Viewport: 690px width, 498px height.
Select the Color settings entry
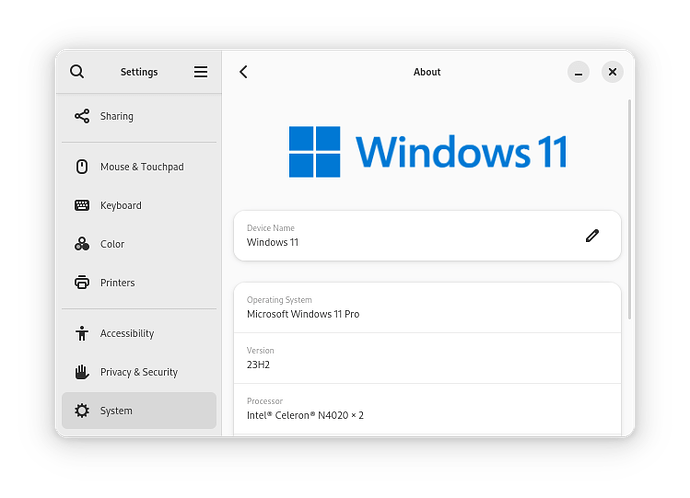point(139,244)
